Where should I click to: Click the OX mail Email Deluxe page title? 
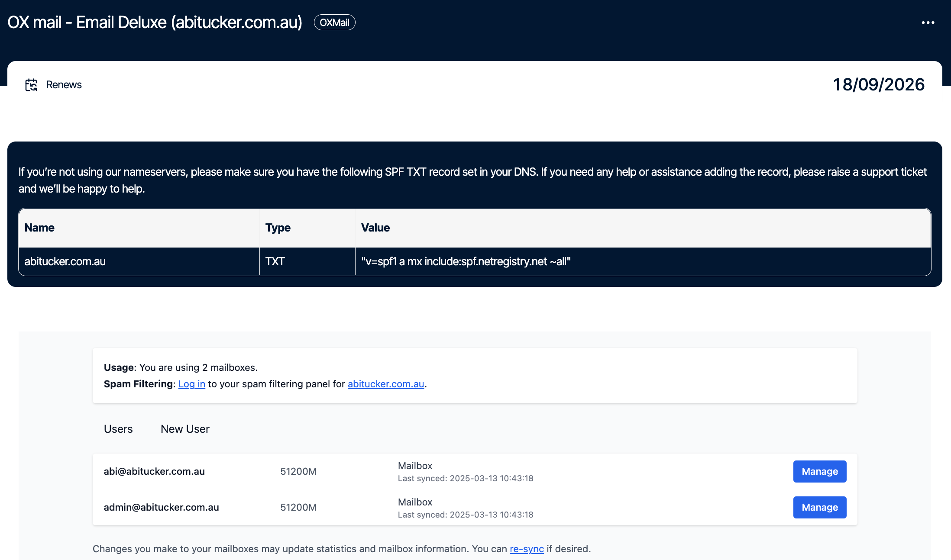(155, 23)
